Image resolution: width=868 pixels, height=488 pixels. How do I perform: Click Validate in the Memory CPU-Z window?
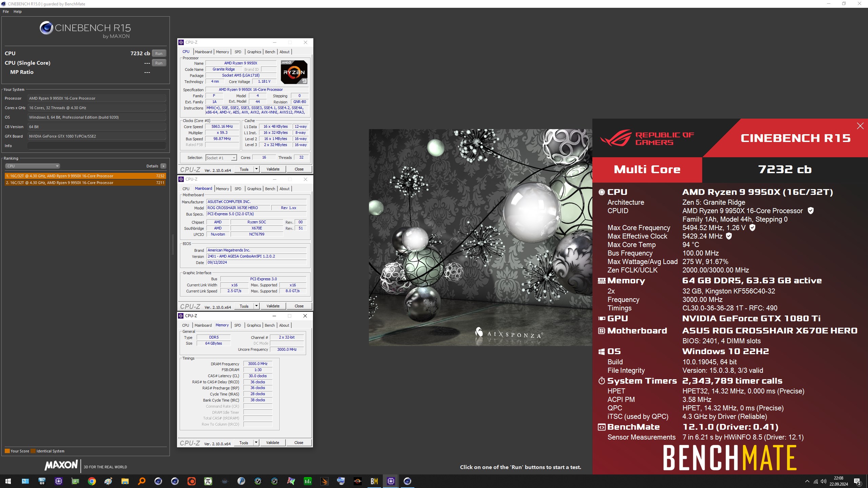pyautogui.click(x=273, y=443)
